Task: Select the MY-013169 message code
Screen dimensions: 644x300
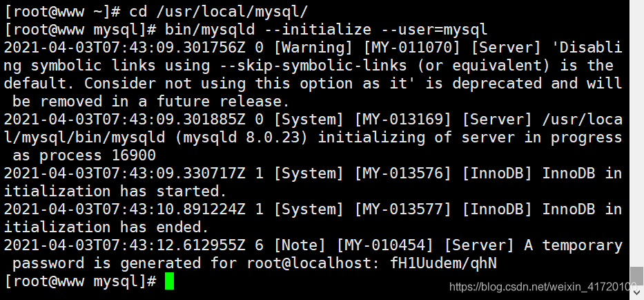Action: click(x=402, y=120)
